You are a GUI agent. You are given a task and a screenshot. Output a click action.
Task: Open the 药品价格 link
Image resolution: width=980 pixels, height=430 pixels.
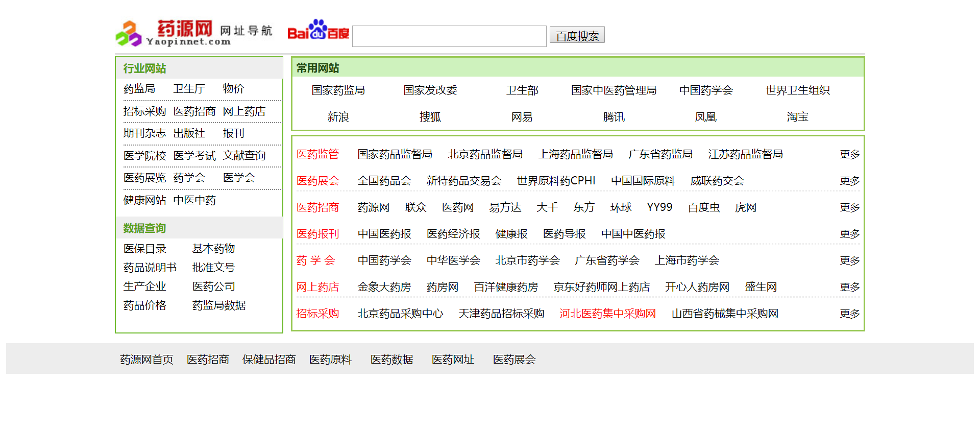[145, 305]
